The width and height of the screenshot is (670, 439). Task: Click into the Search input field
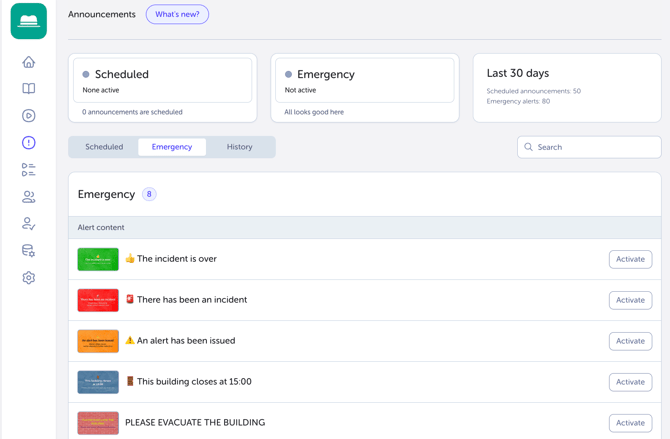click(x=589, y=147)
